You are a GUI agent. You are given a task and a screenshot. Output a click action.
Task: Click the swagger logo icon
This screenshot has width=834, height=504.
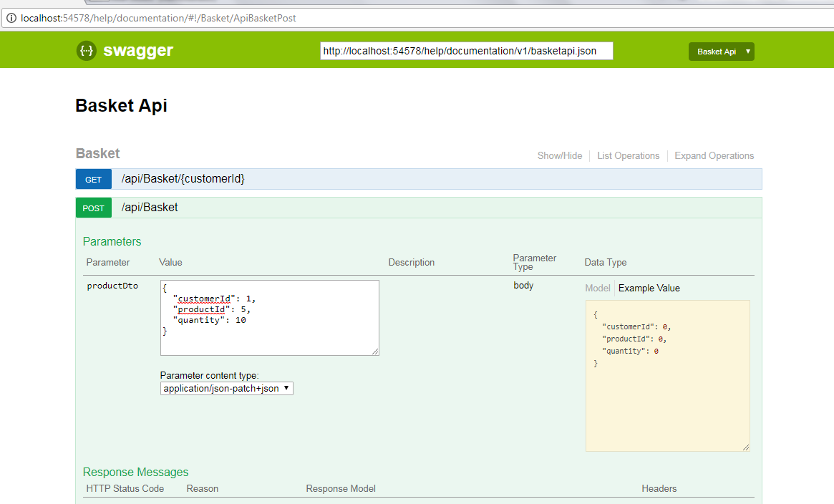pyautogui.click(x=86, y=51)
